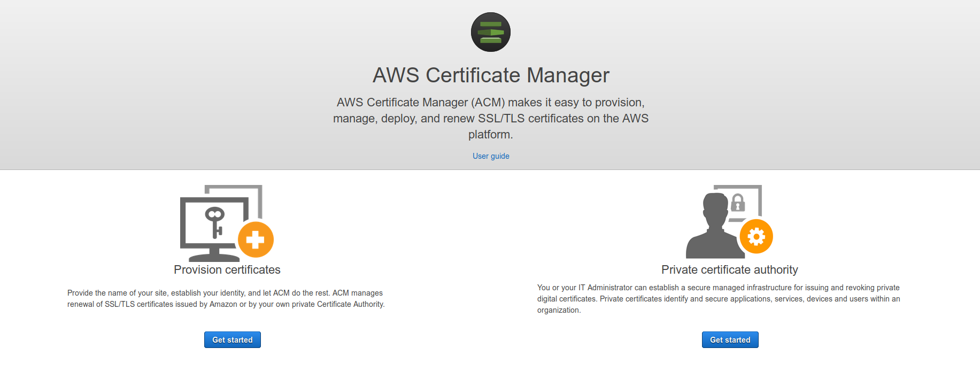This screenshot has width=980, height=371.
Task: Click the ACM intro text about SSL/TLS certificates
Action: [491, 118]
